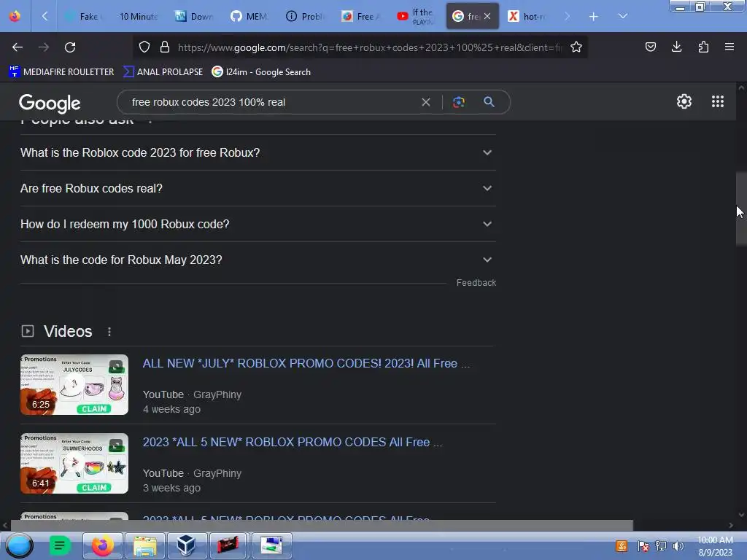Close the active Google search tab
The height and width of the screenshot is (560, 747).
[487, 16]
